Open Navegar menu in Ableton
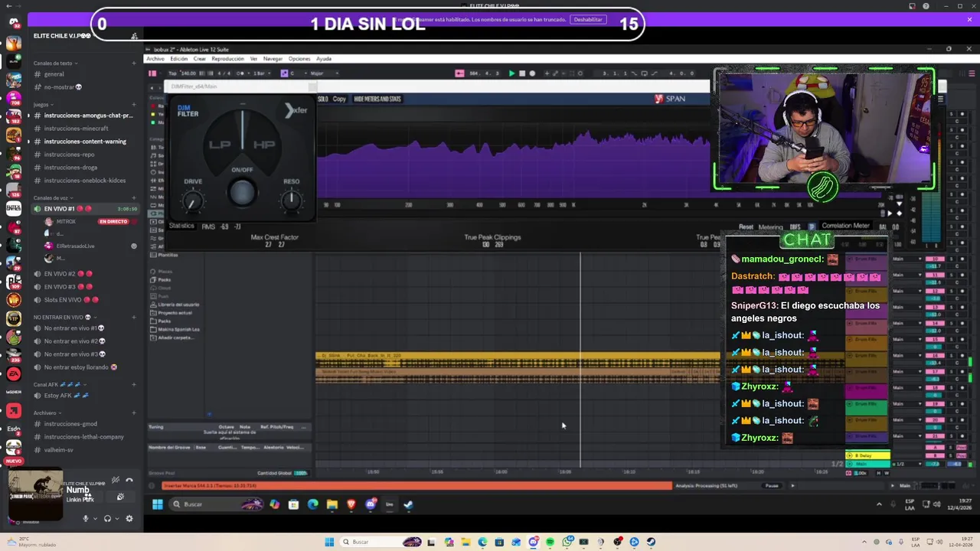The width and height of the screenshot is (980, 551). tap(273, 59)
